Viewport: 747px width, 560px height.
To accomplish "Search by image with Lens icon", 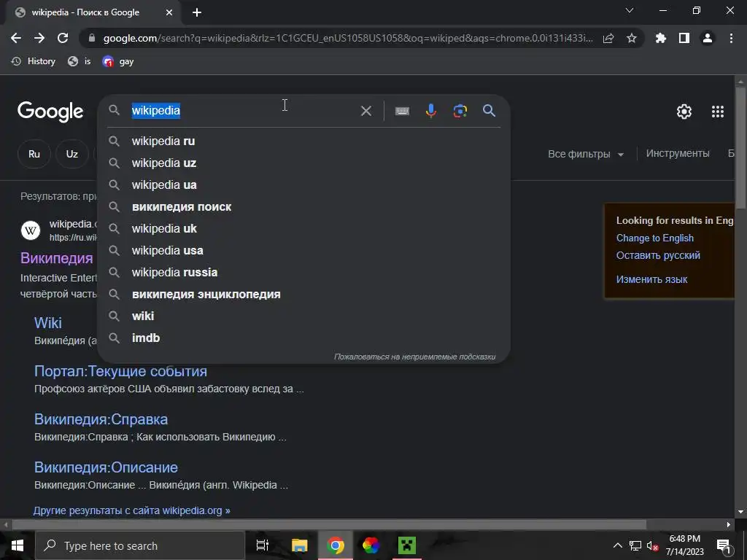I will 460,111.
